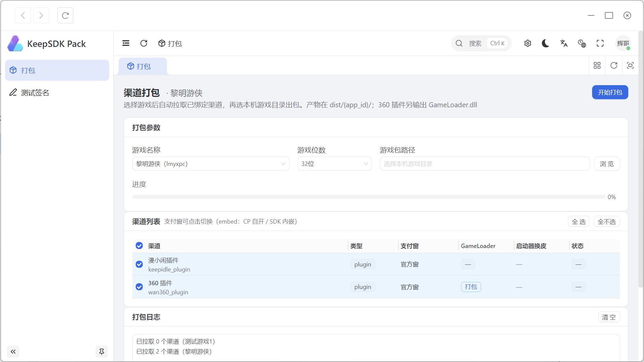Select 打包 in the left sidebar
Viewport: 644px width, 362px height.
click(x=57, y=70)
